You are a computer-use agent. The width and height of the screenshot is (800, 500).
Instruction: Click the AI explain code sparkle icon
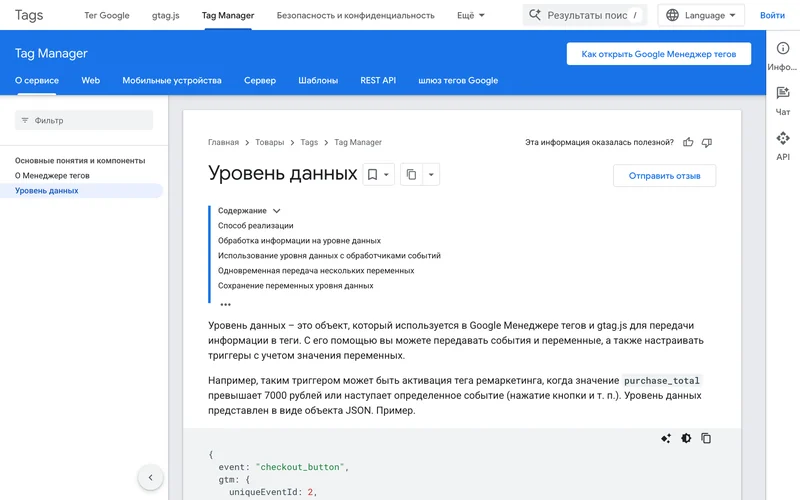pyautogui.click(x=666, y=438)
